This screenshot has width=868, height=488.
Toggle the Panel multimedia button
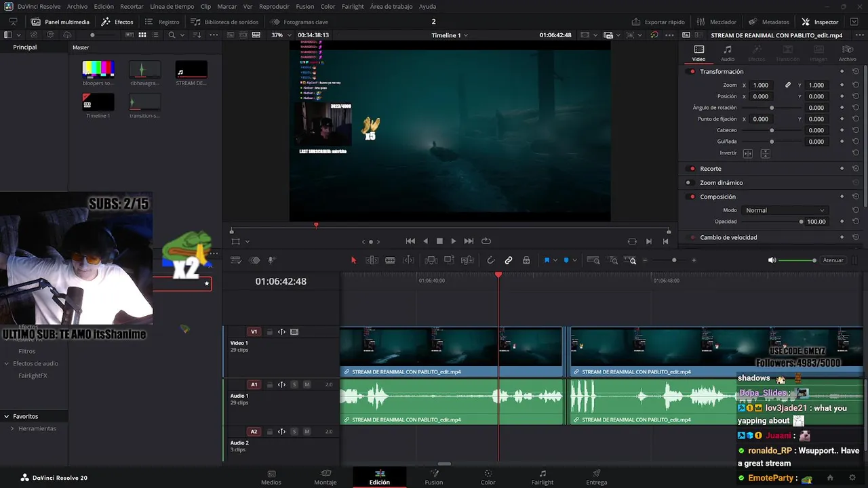(60, 22)
